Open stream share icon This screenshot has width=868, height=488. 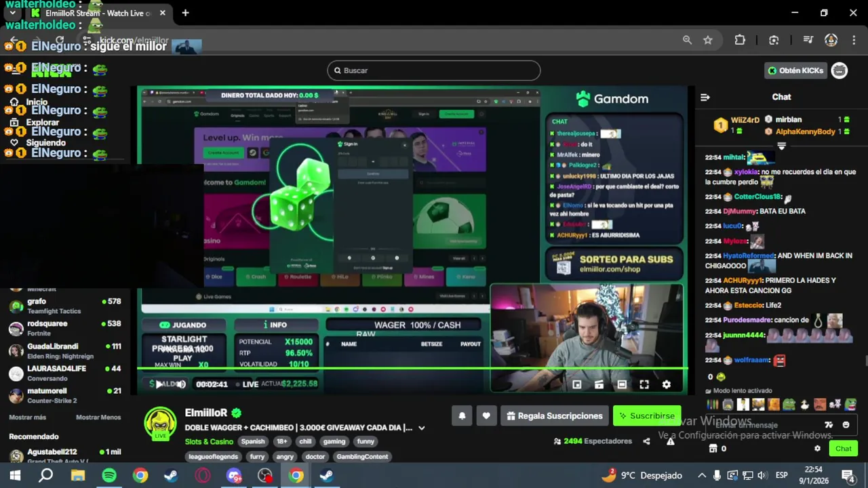646,441
